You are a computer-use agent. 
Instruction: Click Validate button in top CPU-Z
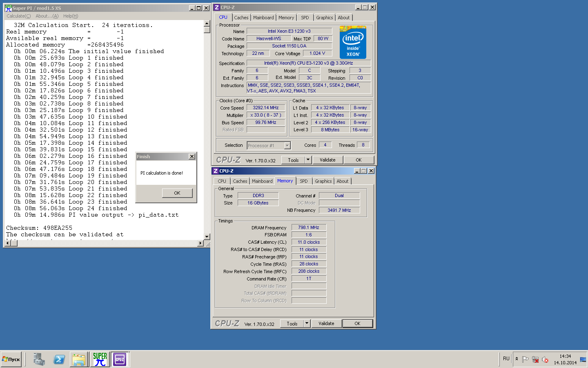tap(327, 160)
